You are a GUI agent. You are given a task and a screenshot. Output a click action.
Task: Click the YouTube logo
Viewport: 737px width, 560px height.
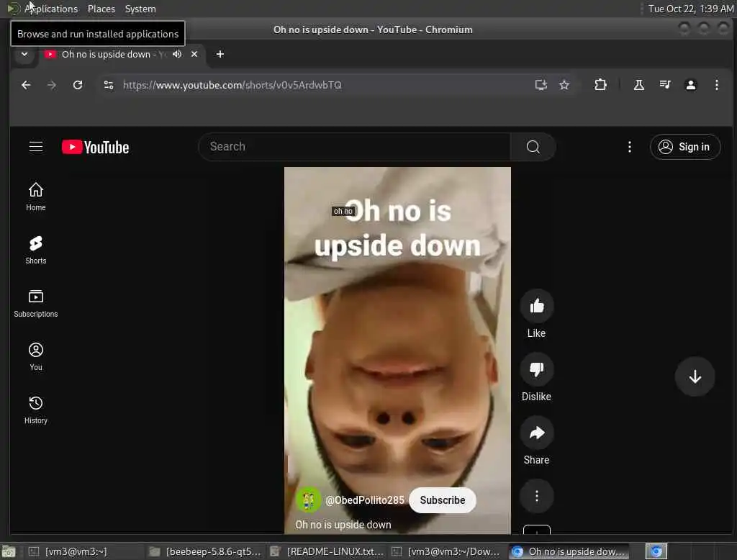coord(96,147)
